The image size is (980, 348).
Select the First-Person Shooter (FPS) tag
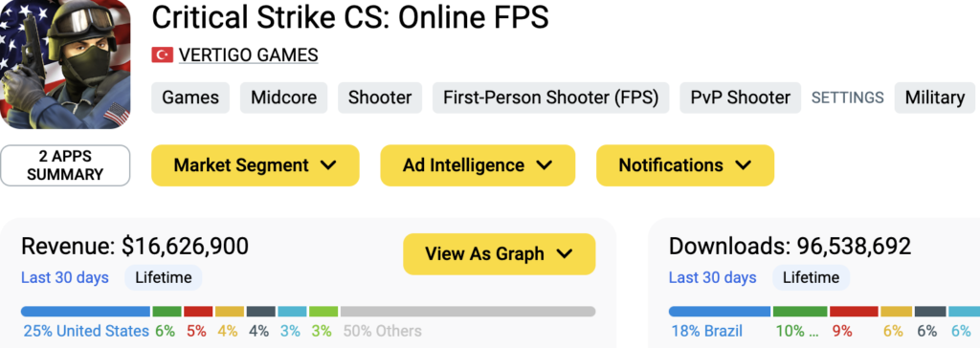pos(550,98)
